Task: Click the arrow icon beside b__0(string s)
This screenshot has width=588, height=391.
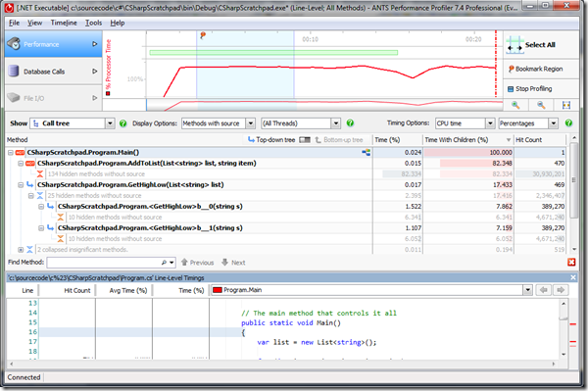Action: pyautogui.click(x=51, y=207)
